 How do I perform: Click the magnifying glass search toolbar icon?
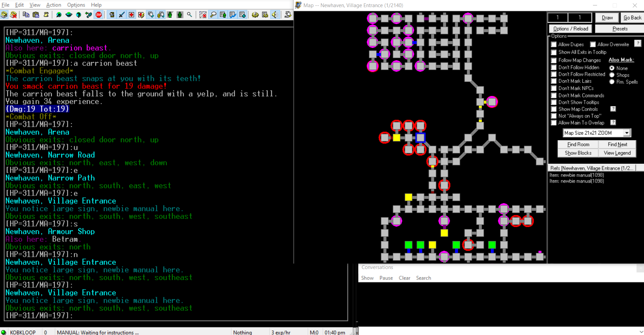point(190,15)
